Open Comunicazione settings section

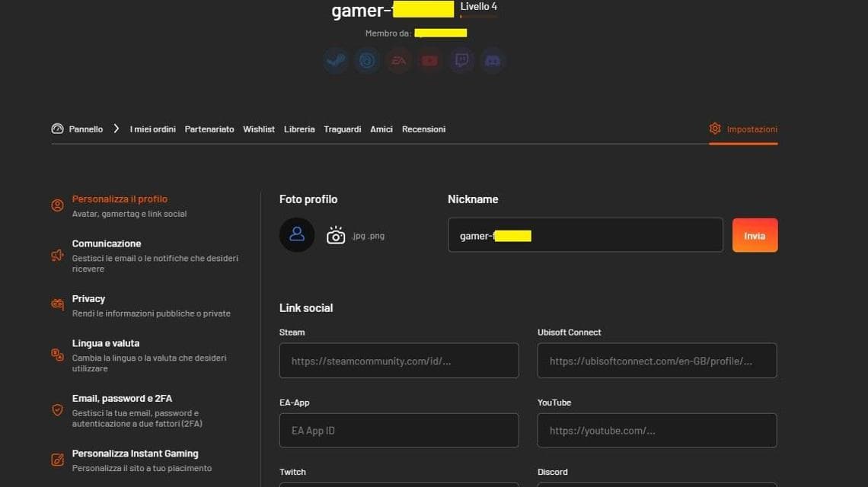coord(145,255)
